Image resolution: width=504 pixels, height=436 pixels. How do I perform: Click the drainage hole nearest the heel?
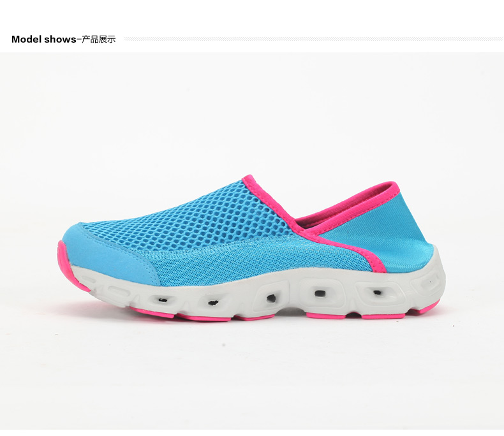point(377,292)
